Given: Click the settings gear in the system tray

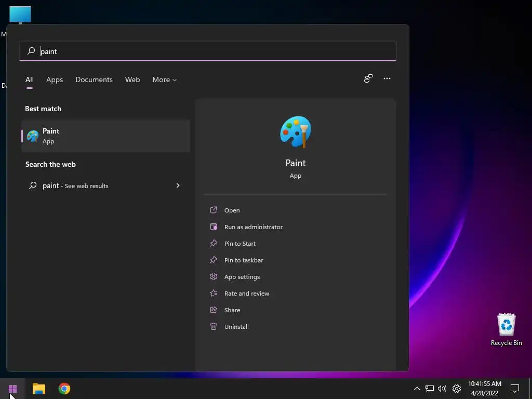Looking at the screenshot, I should pos(457,389).
